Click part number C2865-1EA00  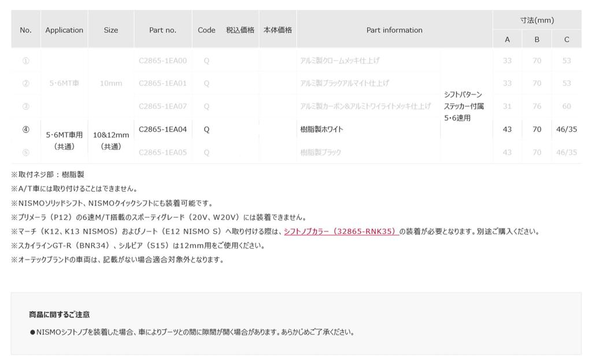coord(162,61)
